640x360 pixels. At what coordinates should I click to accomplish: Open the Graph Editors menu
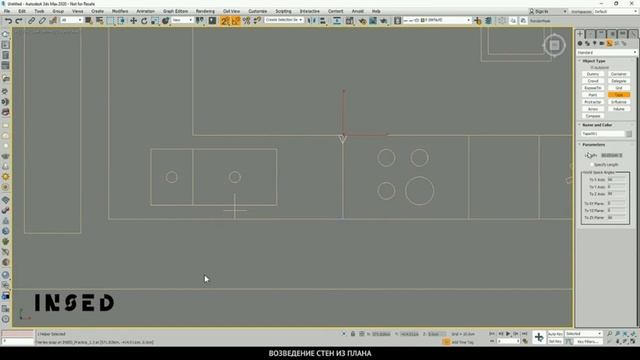click(x=175, y=11)
